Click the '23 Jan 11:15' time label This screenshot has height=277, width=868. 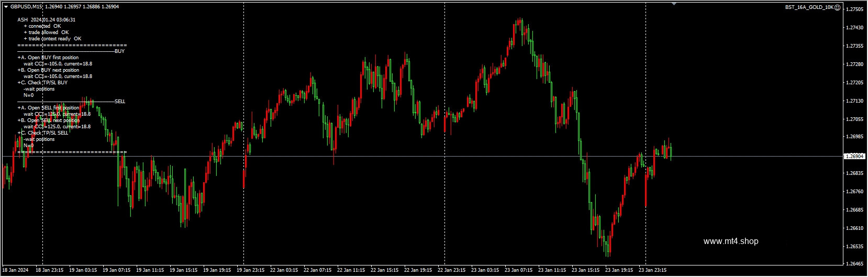coord(552,271)
